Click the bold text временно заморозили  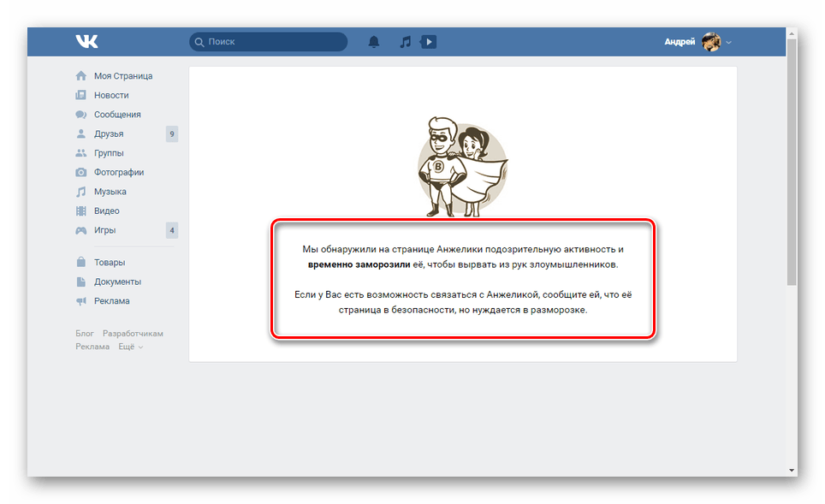point(359,264)
